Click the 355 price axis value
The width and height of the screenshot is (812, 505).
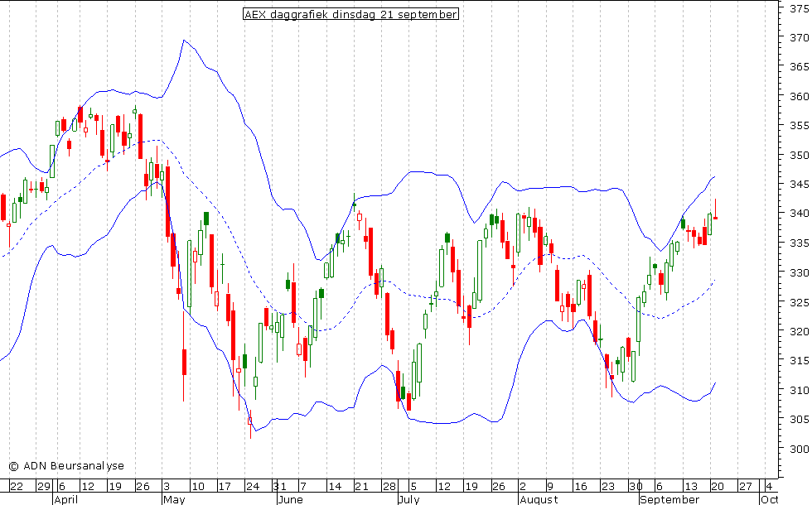point(799,125)
